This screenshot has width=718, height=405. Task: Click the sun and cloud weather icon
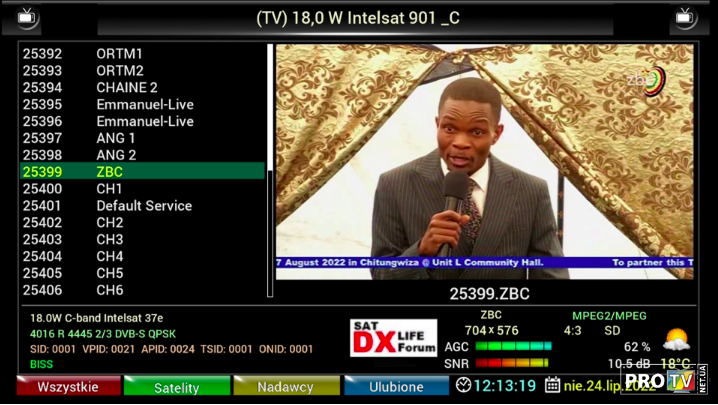(x=676, y=340)
